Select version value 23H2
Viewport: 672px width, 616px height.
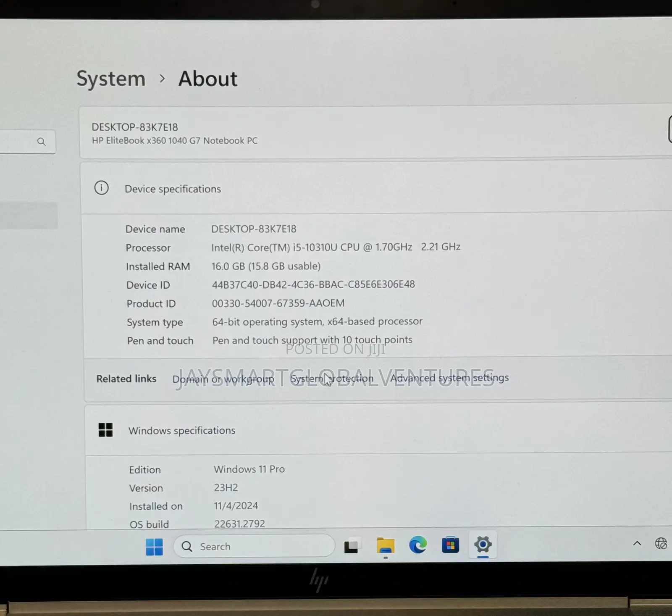click(226, 487)
